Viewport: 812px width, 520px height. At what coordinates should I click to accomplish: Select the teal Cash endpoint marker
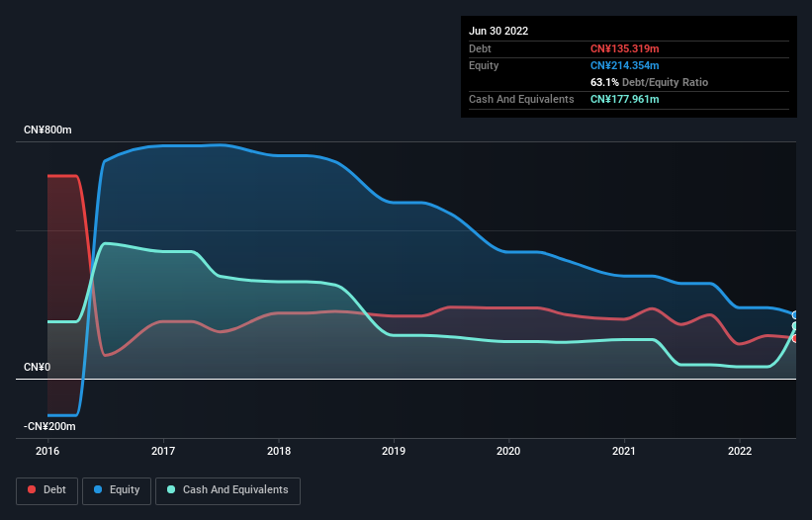tap(795, 326)
